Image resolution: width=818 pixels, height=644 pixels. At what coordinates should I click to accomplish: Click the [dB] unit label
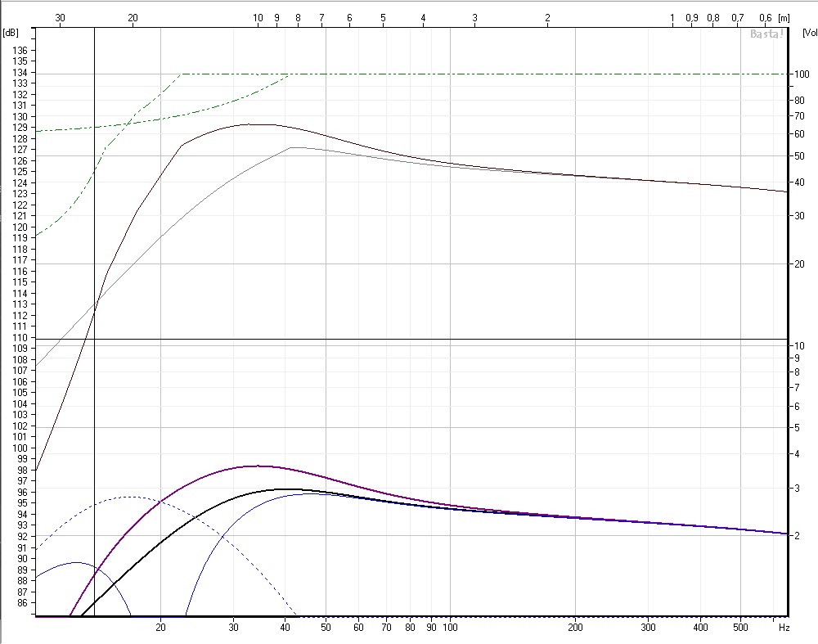pyautogui.click(x=11, y=33)
